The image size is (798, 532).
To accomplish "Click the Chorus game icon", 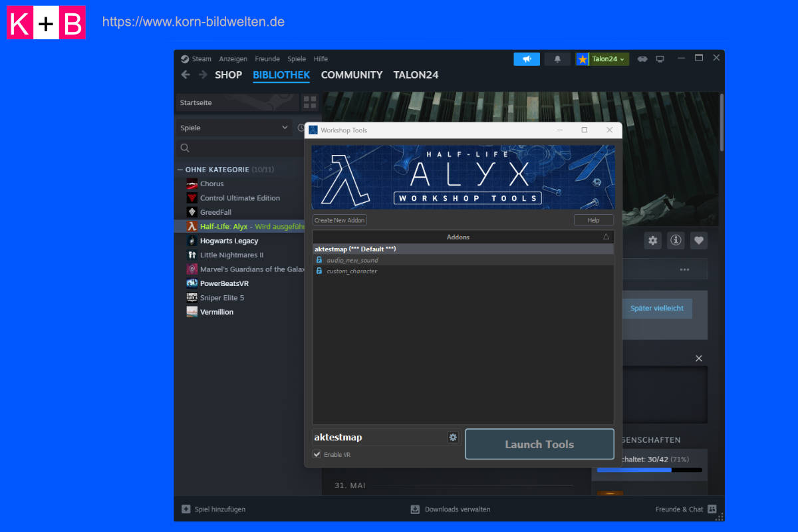I will click(x=192, y=184).
